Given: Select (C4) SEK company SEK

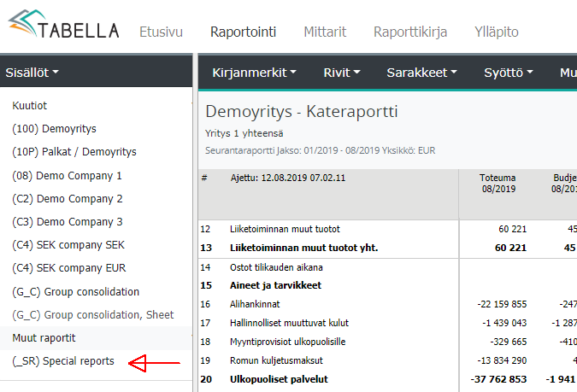Looking at the screenshot, I should coord(68,245).
